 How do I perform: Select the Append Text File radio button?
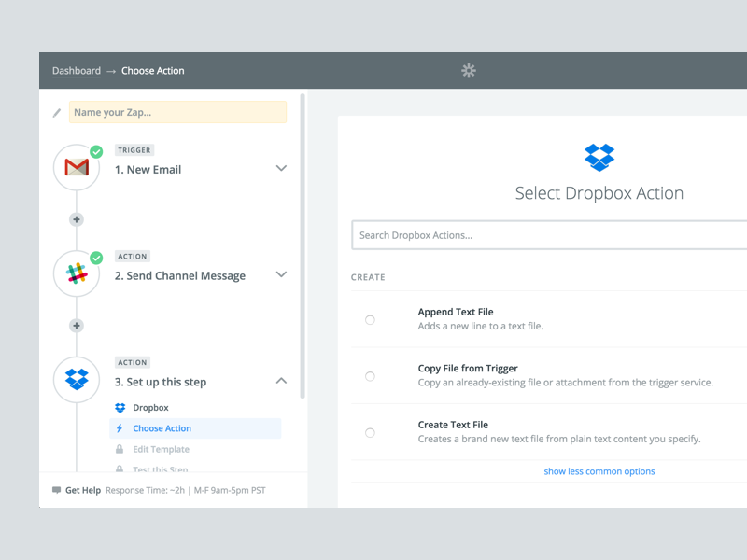pos(370,320)
